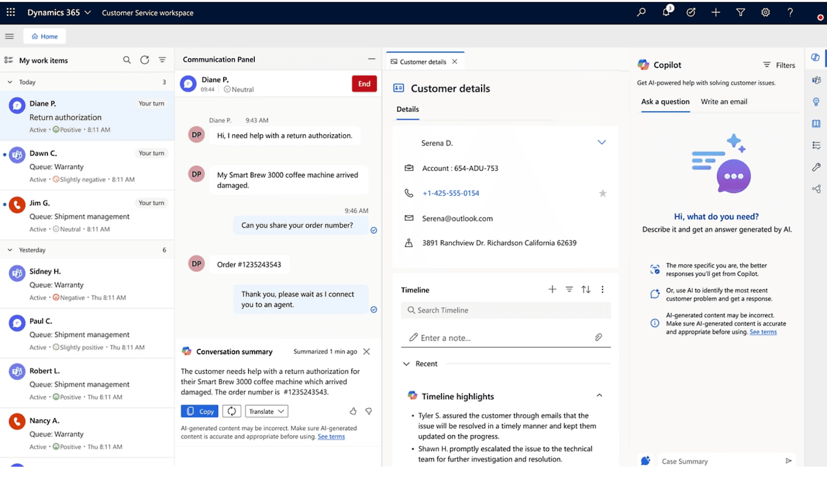Viewport: 827px width, 504px height.
Task: Sort the Timeline records order
Action: [x=586, y=289]
